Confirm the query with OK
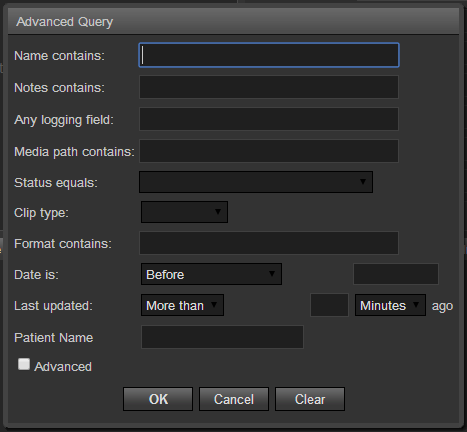The image size is (467, 432). coord(158,399)
